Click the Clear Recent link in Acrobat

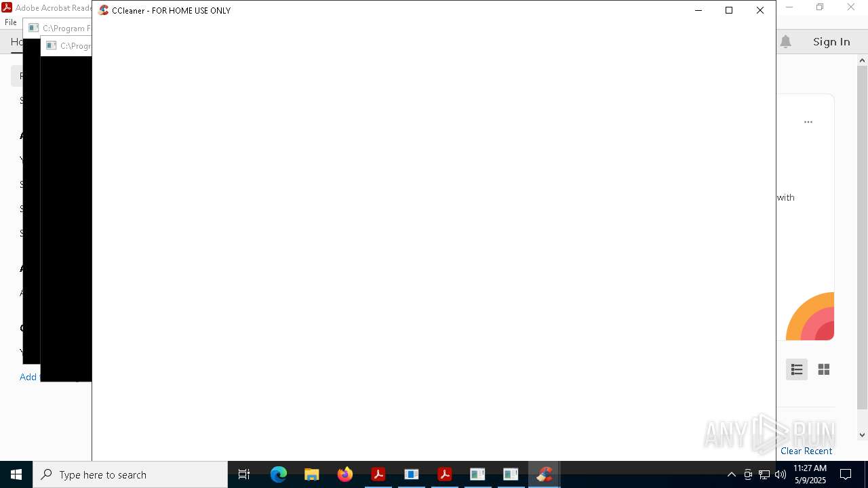806,451
